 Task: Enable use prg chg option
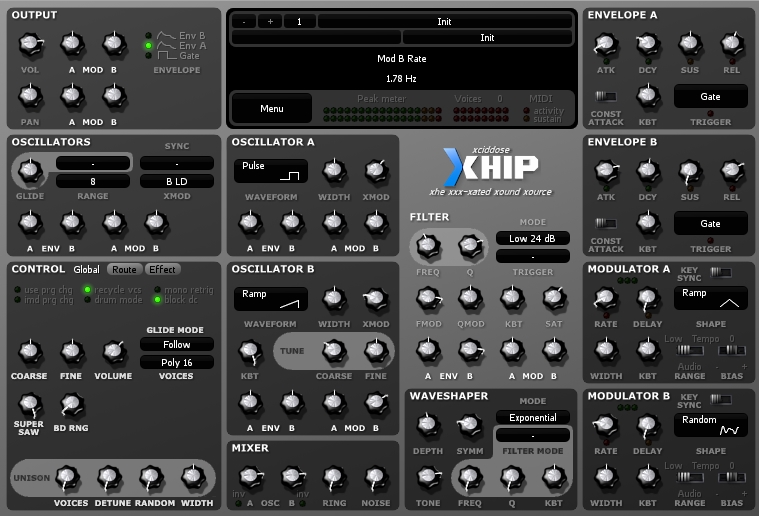[44, 289]
